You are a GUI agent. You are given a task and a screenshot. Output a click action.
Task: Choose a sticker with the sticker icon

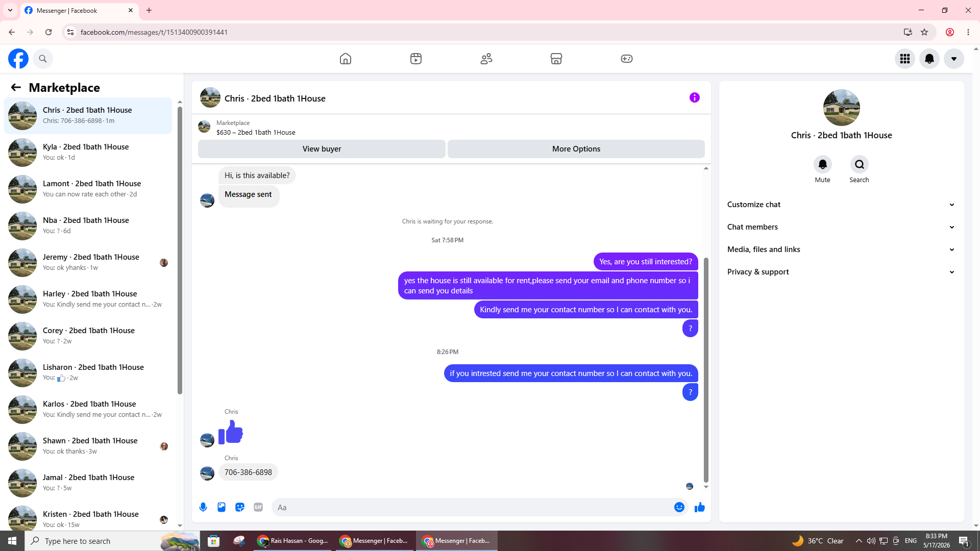(x=240, y=507)
